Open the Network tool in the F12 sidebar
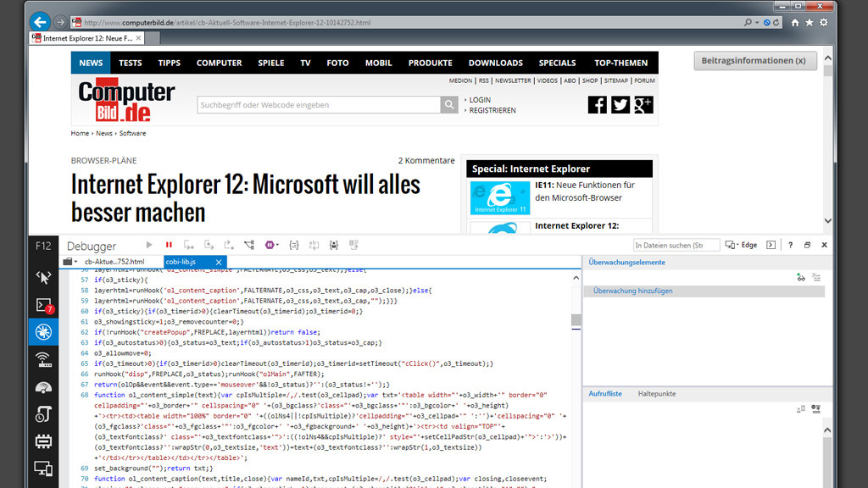Screen dimensions: 868x488 coord(43,359)
